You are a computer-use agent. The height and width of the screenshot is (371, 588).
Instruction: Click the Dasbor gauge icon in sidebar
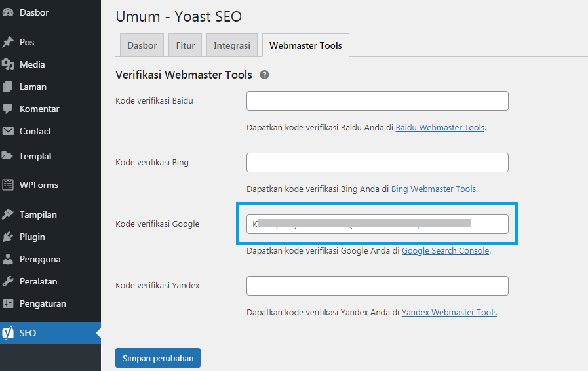[x=7, y=12]
